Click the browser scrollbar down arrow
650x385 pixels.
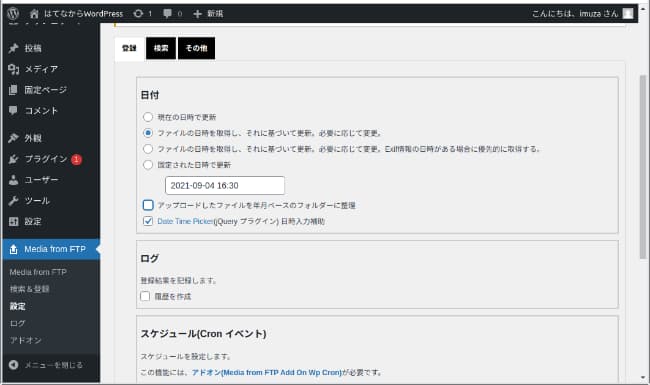click(643, 378)
